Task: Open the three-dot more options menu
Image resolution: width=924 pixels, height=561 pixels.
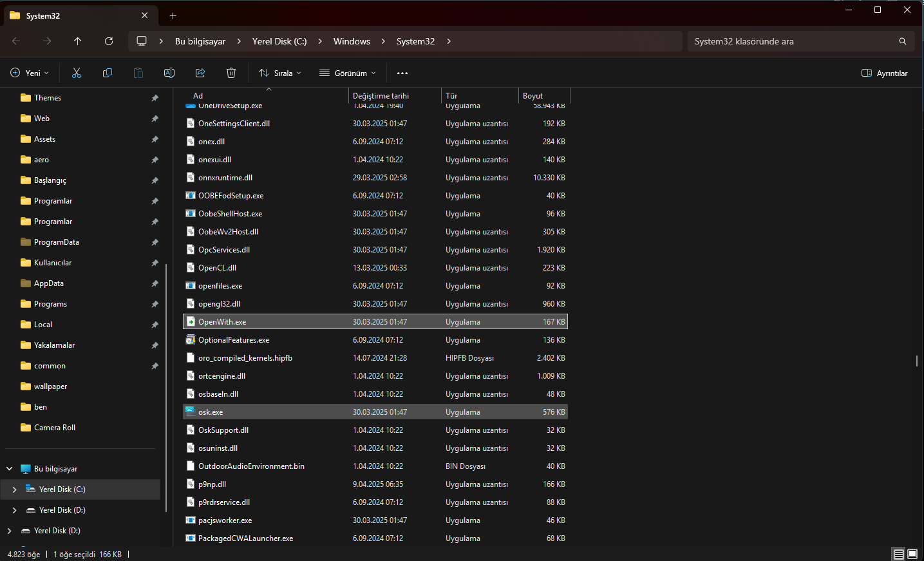Action: pyautogui.click(x=402, y=73)
